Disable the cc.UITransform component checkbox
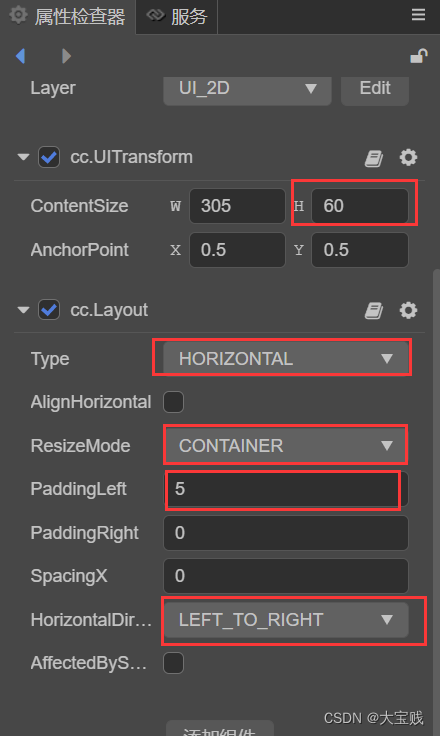The image size is (440, 736). click(x=49, y=157)
